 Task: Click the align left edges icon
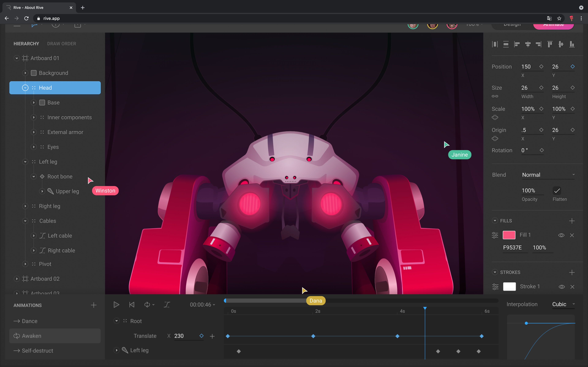tap(517, 44)
